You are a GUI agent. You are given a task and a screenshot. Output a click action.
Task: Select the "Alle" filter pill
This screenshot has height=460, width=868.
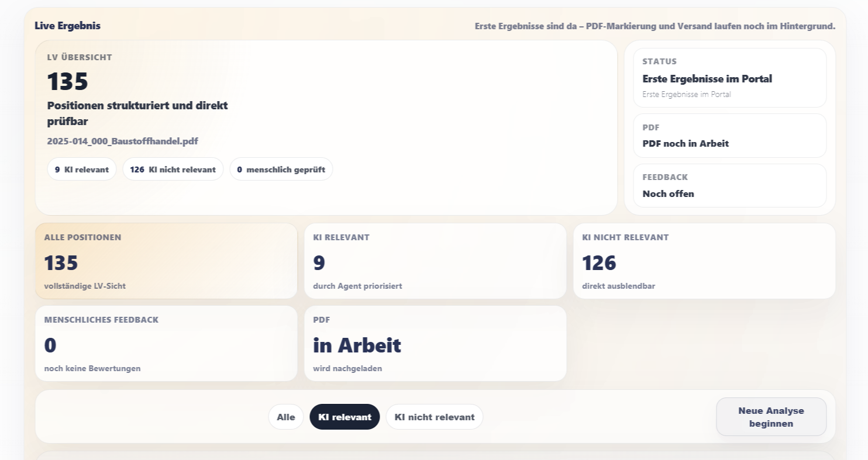point(286,417)
